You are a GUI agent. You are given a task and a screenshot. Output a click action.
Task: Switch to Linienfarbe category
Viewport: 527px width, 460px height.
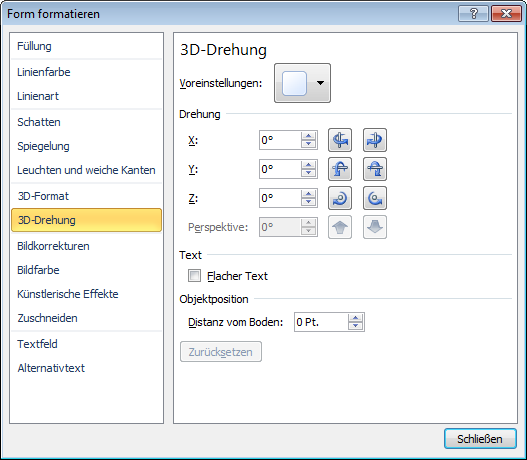(86, 72)
